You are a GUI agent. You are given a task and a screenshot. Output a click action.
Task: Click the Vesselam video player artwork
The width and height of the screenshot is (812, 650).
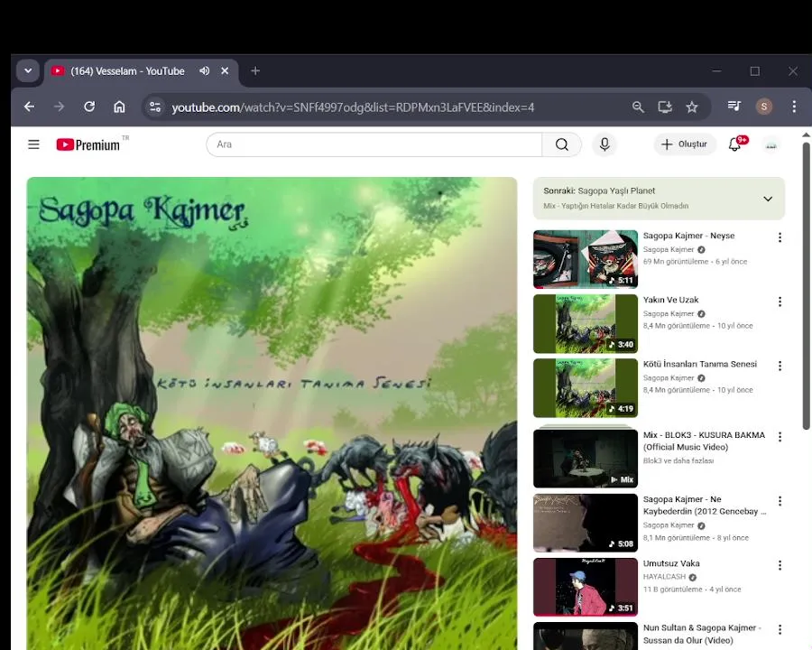[272, 413]
